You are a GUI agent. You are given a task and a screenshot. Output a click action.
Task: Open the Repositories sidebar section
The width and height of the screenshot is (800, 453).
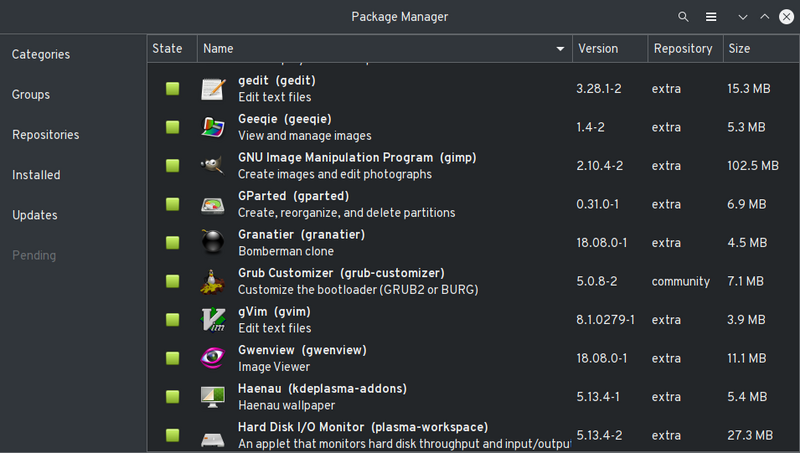[45, 135]
